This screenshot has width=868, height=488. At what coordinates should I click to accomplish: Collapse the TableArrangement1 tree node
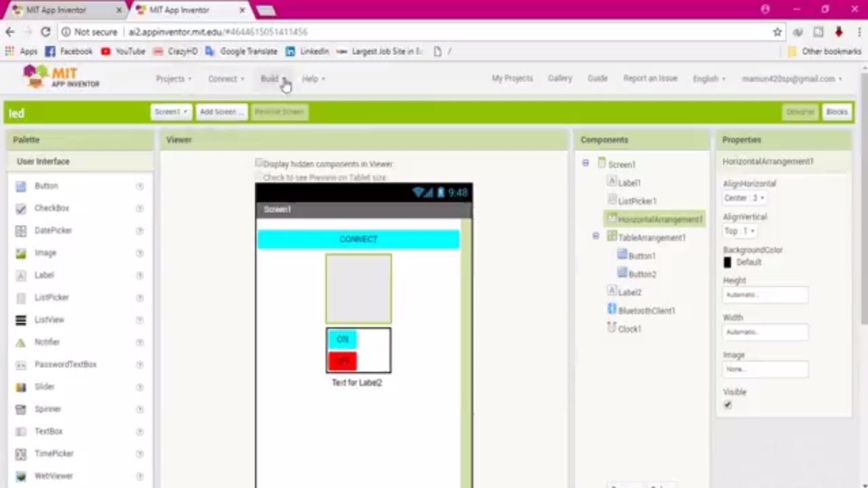[595, 236]
